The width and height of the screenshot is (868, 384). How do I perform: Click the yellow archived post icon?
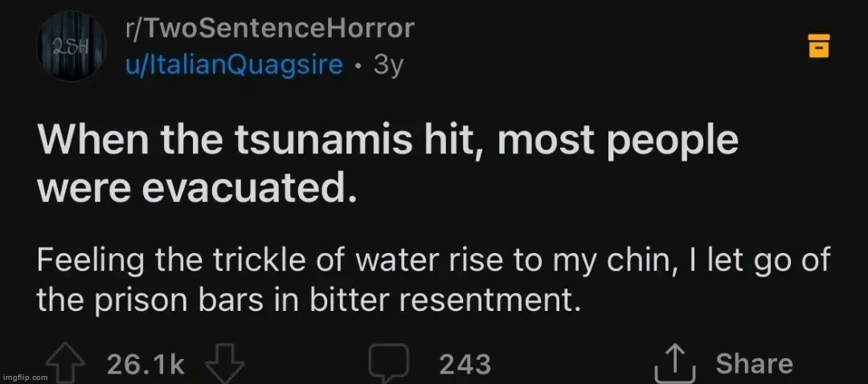click(818, 47)
